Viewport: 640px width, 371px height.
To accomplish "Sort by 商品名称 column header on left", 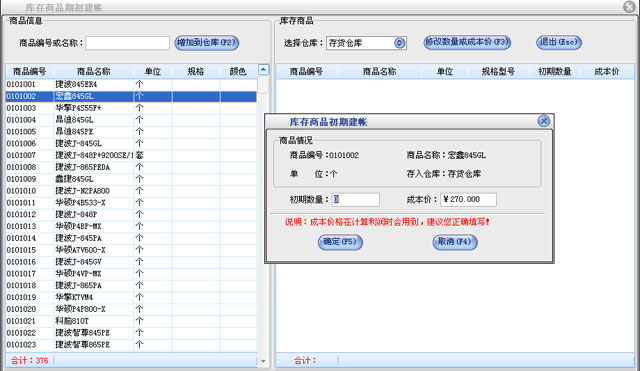I will pyautogui.click(x=93, y=71).
